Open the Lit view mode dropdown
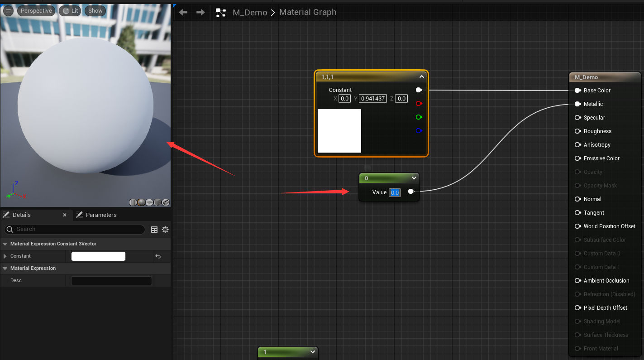 click(70, 11)
